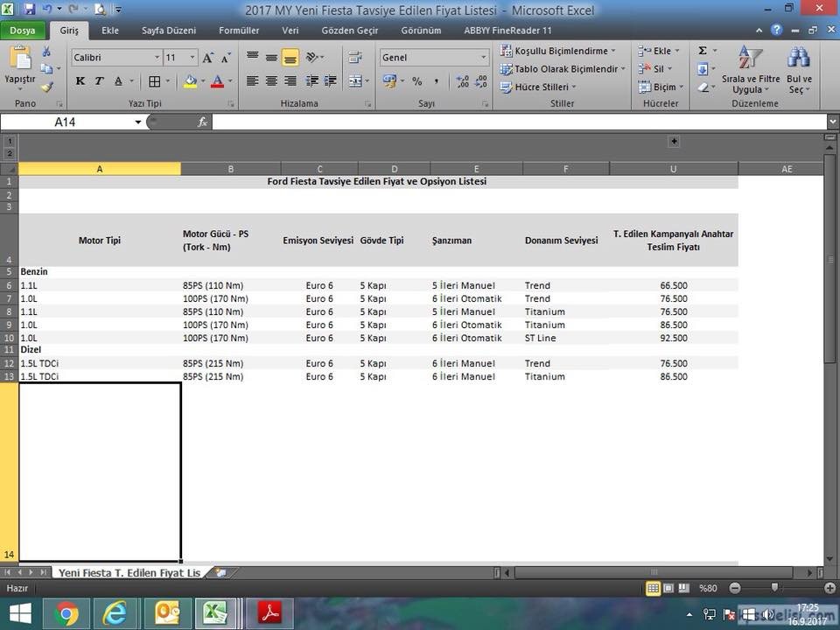Click the Clear eraser icon
Viewport: 840px width, 630px height.
click(x=703, y=87)
